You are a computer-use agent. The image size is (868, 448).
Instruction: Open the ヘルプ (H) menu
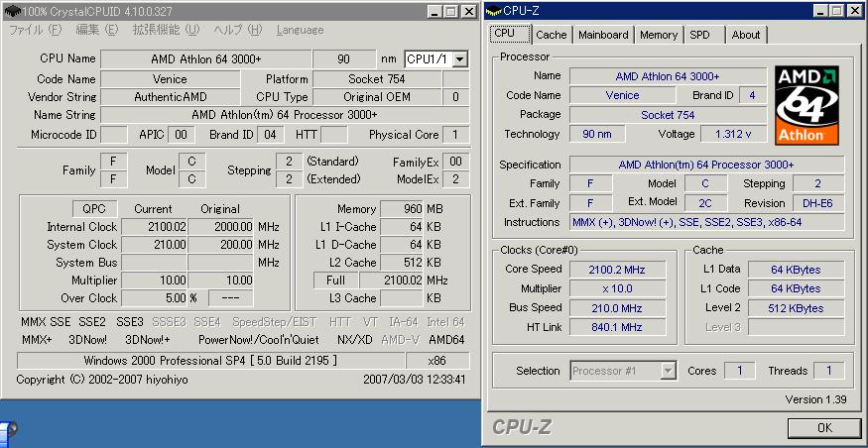tap(238, 30)
